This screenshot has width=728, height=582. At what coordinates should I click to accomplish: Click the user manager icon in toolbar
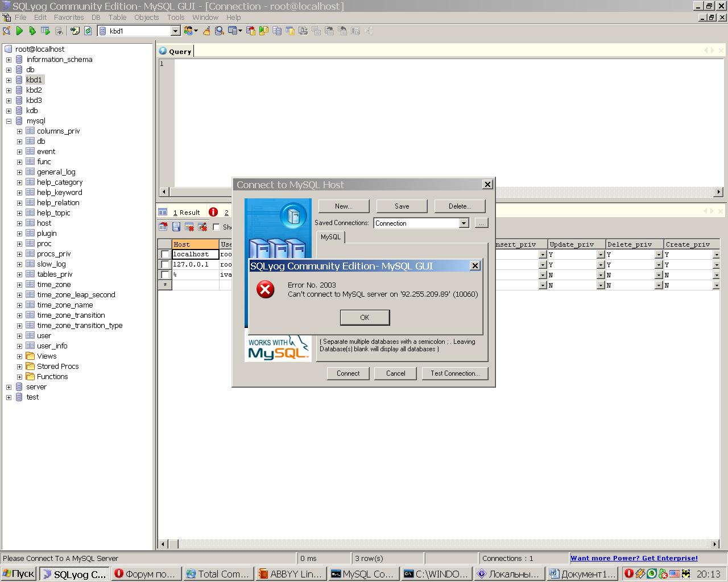click(x=189, y=31)
